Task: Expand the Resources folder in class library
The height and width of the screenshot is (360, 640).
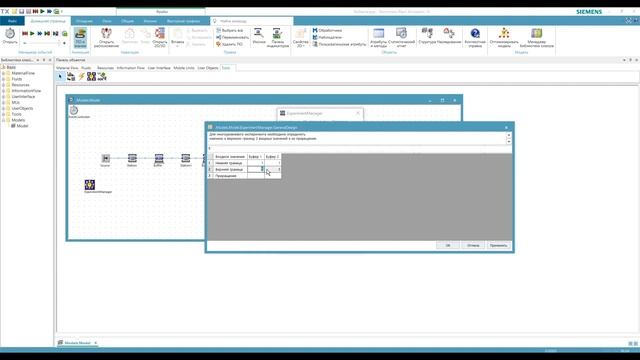Action: coord(4,85)
